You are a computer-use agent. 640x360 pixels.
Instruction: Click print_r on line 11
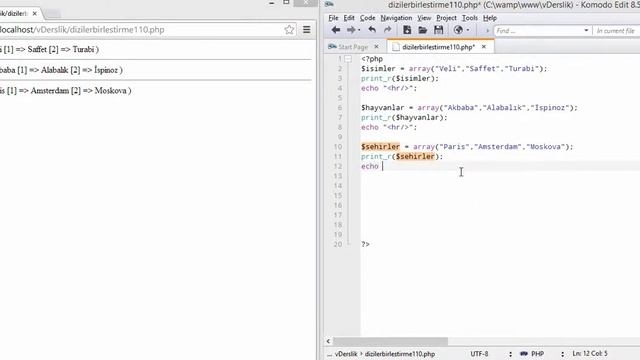coord(376,157)
